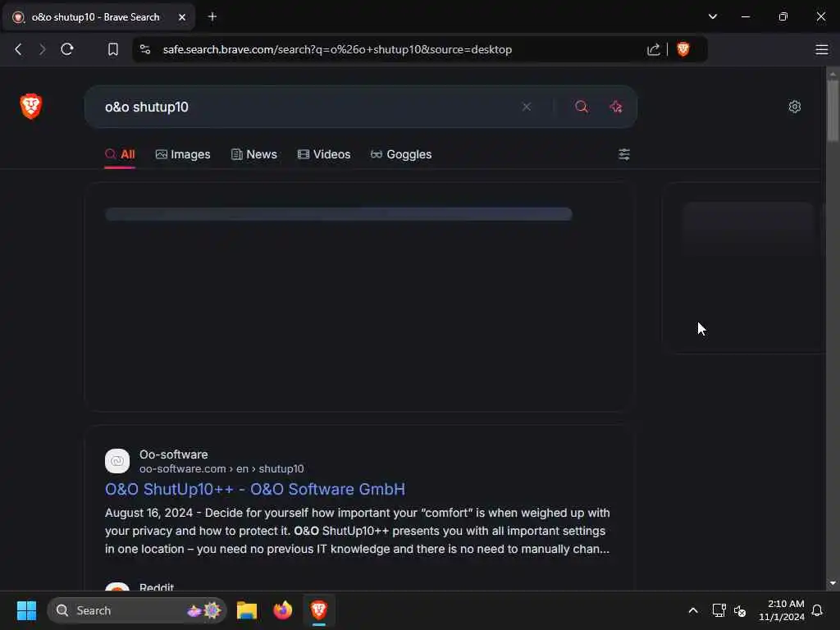Open the network status tray icon
The image size is (840, 630).
[719, 610]
